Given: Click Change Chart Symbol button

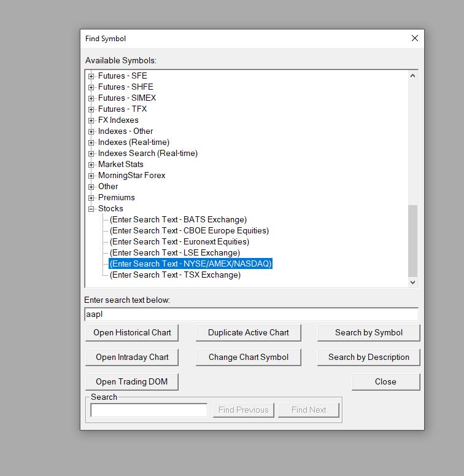Looking at the screenshot, I should (x=249, y=357).
